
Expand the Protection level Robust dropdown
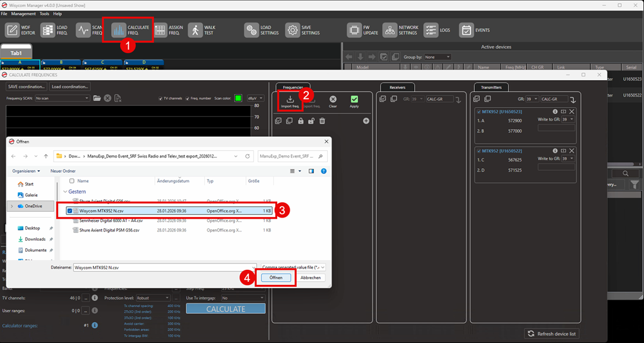click(153, 298)
